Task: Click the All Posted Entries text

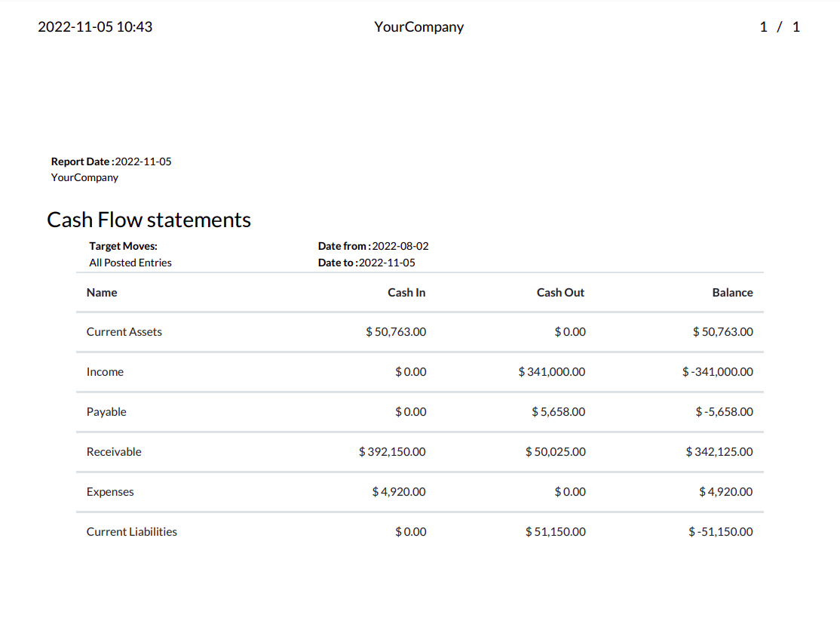Action: pyautogui.click(x=130, y=263)
